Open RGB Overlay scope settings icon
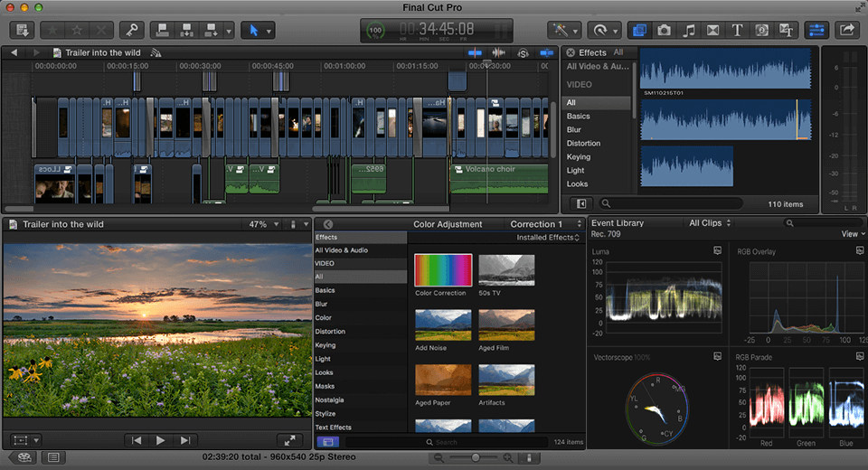 860,250
